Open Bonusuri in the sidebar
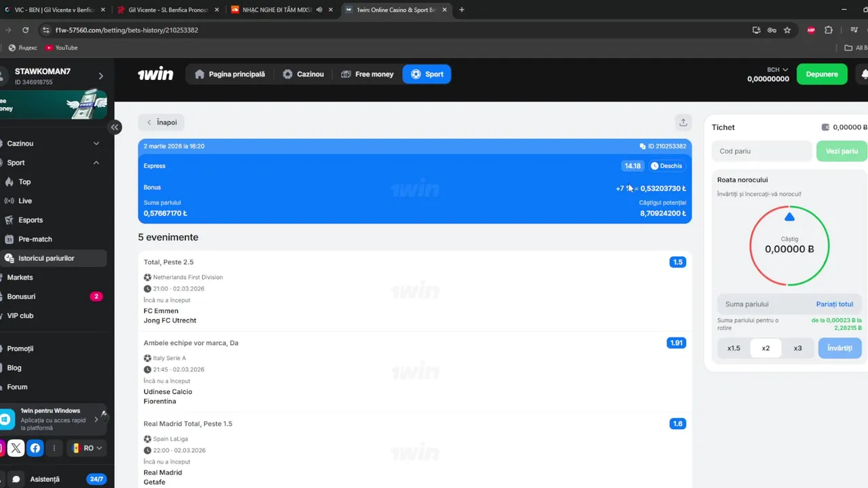This screenshot has width=868, height=488. click(54, 296)
